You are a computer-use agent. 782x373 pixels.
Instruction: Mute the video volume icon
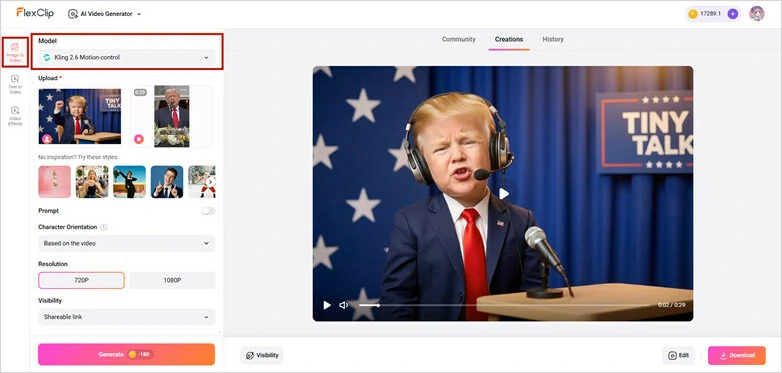pyautogui.click(x=344, y=305)
